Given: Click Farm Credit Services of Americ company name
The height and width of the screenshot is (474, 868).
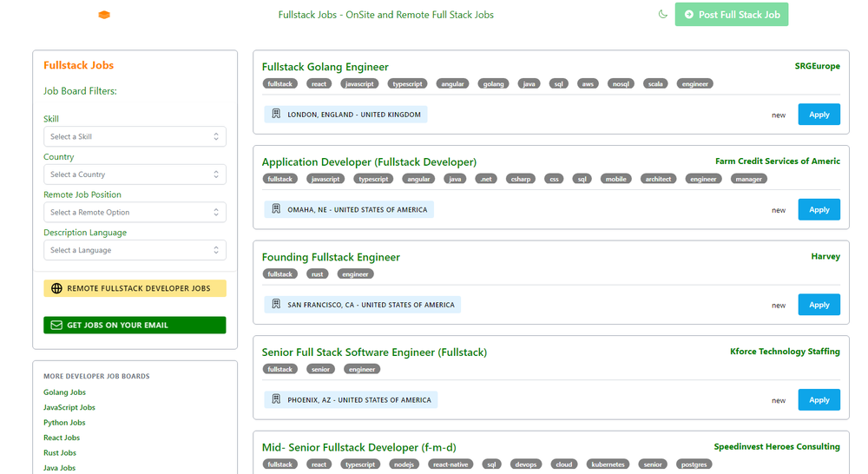Looking at the screenshot, I should click(x=777, y=161).
